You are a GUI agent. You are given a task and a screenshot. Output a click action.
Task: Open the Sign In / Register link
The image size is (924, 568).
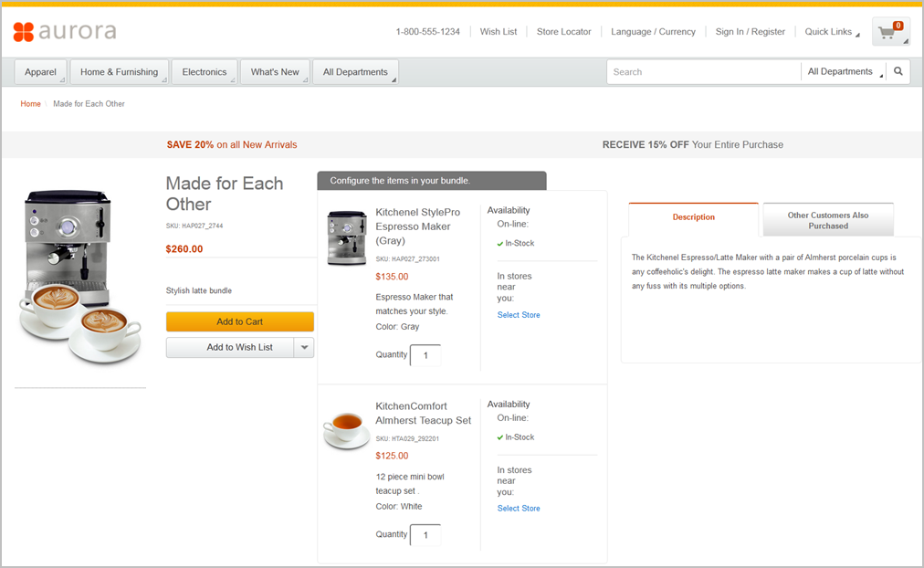(x=750, y=32)
